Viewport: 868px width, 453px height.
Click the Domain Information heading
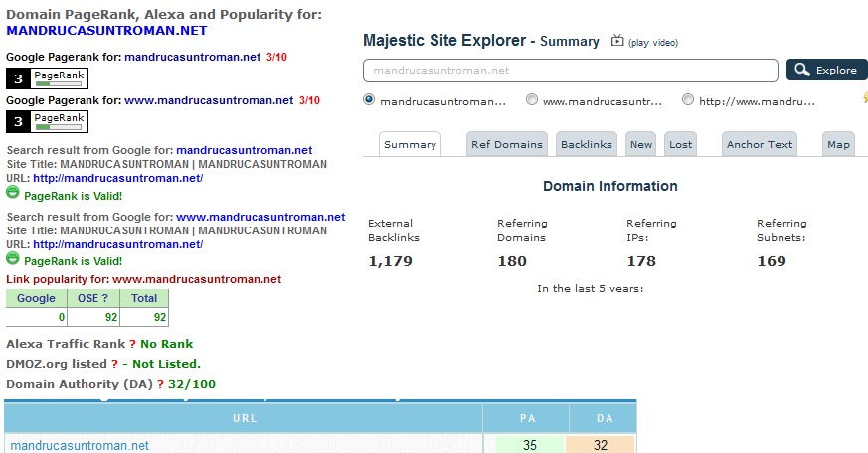point(610,186)
